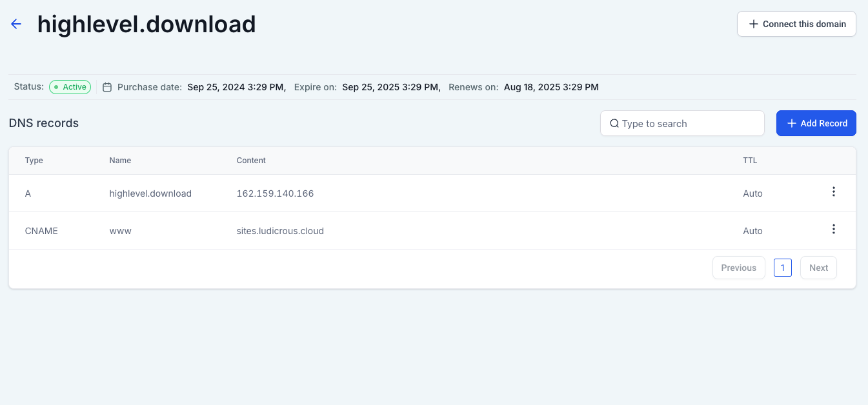Go back using the left arrow icon
This screenshot has height=405, width=868.
coord(16,24)
